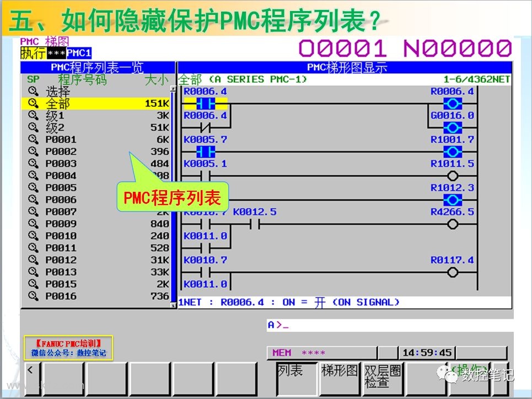Click the R0117.4 output coil
Viewport: 532px width, 399px height.
[453, 272]
